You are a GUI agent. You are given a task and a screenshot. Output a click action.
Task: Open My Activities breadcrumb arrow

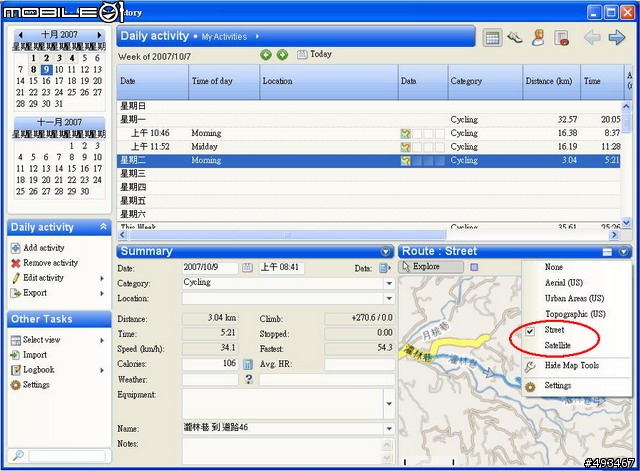click(x=257, y=36)
